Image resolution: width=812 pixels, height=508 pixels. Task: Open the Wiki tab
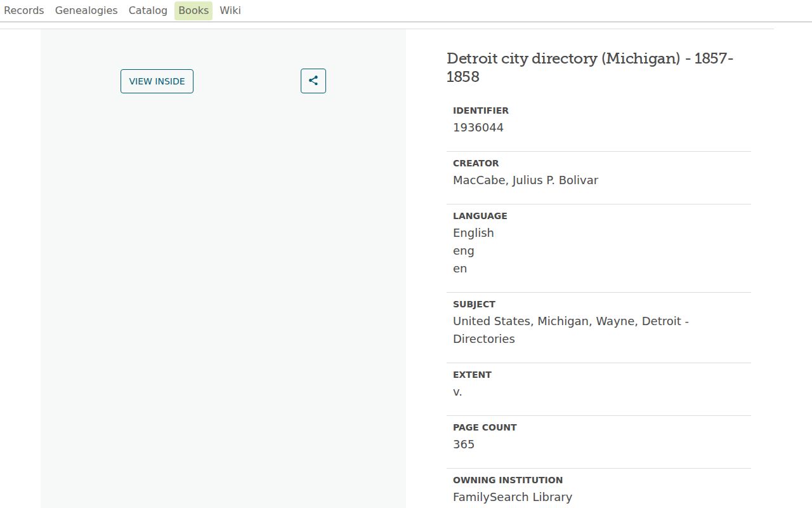point(230,10)
